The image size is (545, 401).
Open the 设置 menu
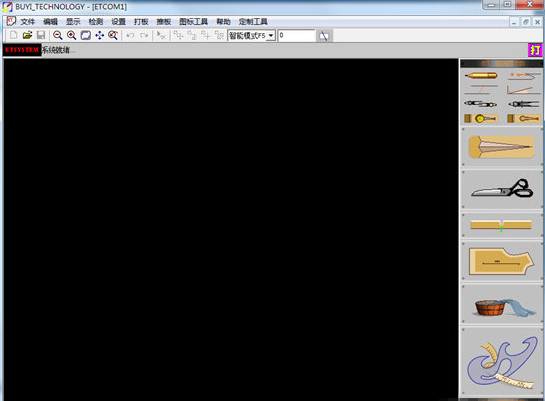coord(118,22)
